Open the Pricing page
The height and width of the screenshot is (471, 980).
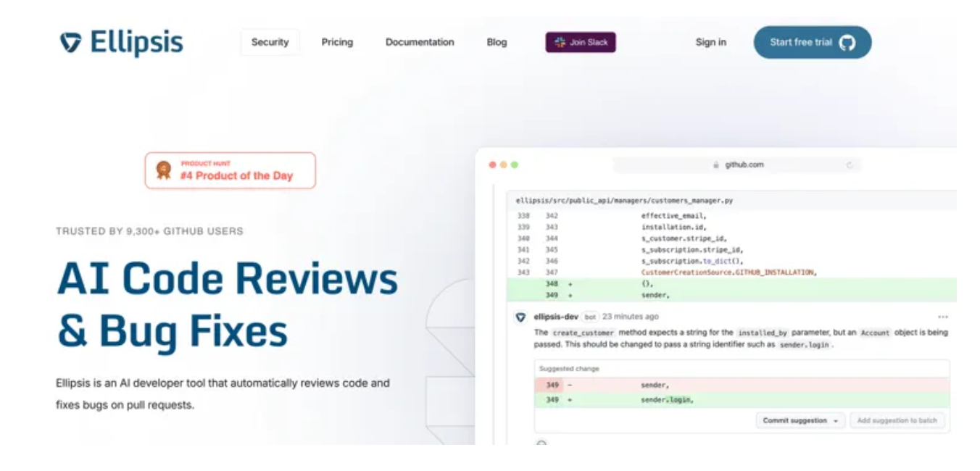click(x=337, y=42)
